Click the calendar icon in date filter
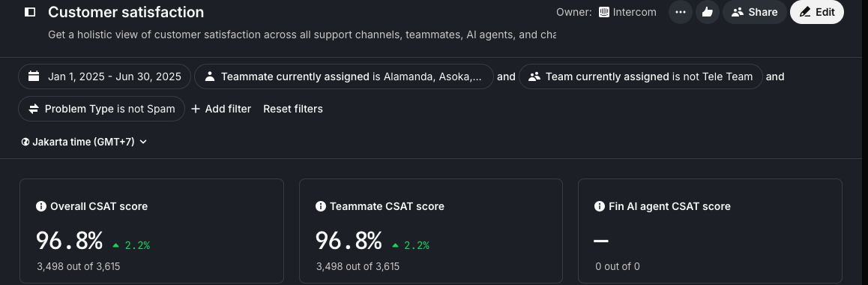868x285 pixels. click(34, 76)
